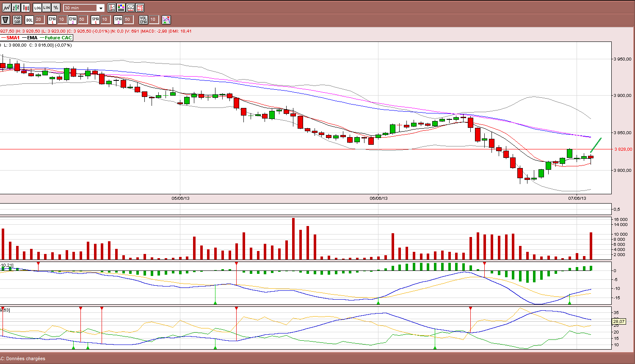Image resolution: width=635 pixels, height=364 pixels.
Task: Click the 3 850,00 price axis label
Action: pos(622,133)
